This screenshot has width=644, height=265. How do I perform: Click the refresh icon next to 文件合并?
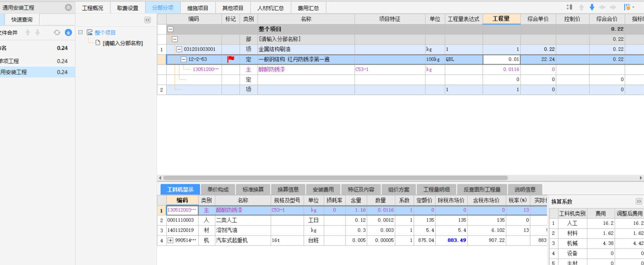coord(57,33)
